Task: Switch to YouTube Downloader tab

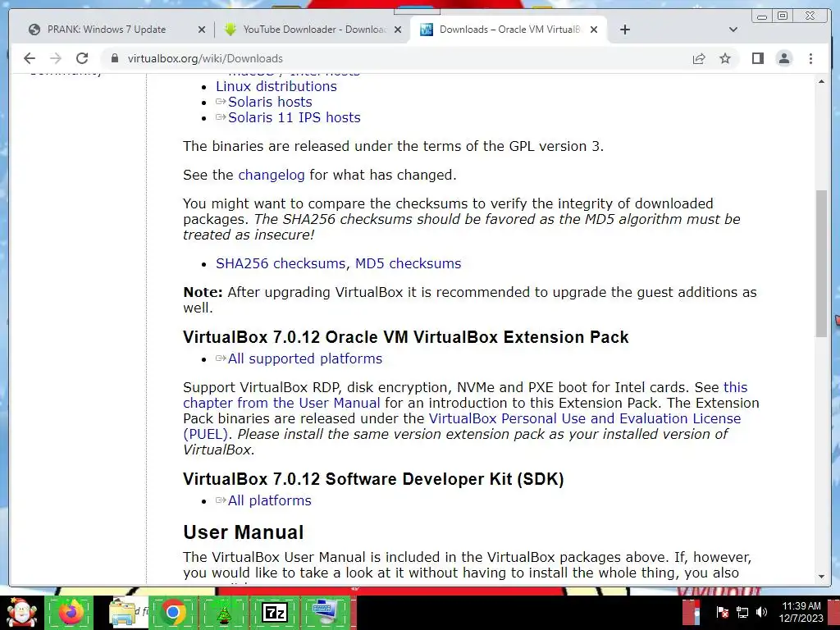Action: click(314, 30)
